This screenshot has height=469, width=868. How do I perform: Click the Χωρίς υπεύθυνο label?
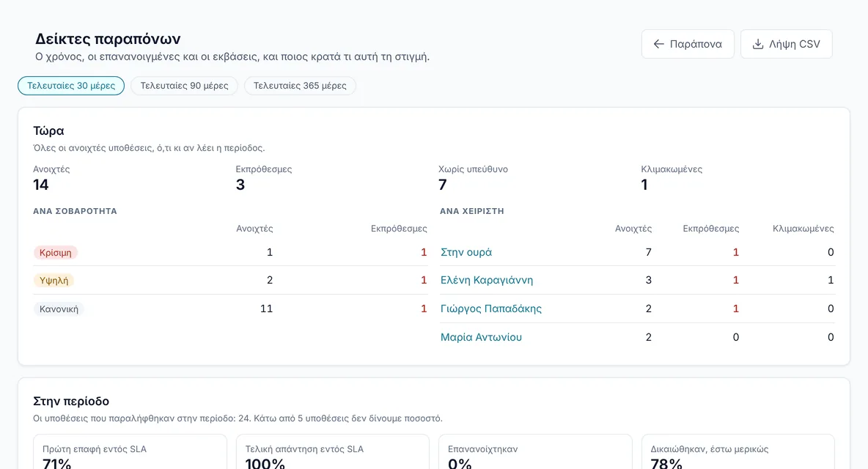pyautogui.click(x=474, y=169)
